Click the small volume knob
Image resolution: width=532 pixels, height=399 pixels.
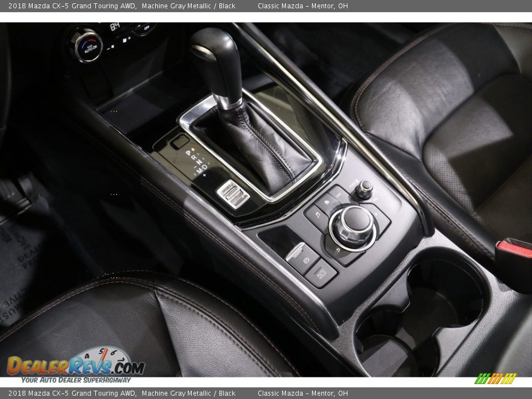364,188
